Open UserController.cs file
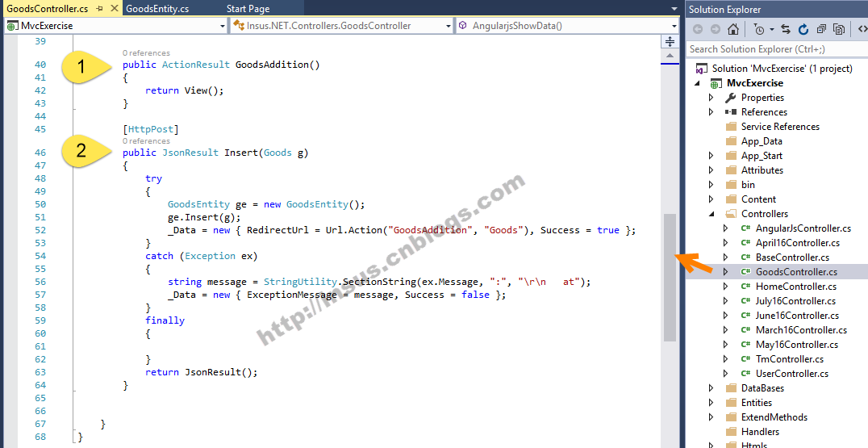Viewport: 868px width, 448px height. (x=791, y=374)
